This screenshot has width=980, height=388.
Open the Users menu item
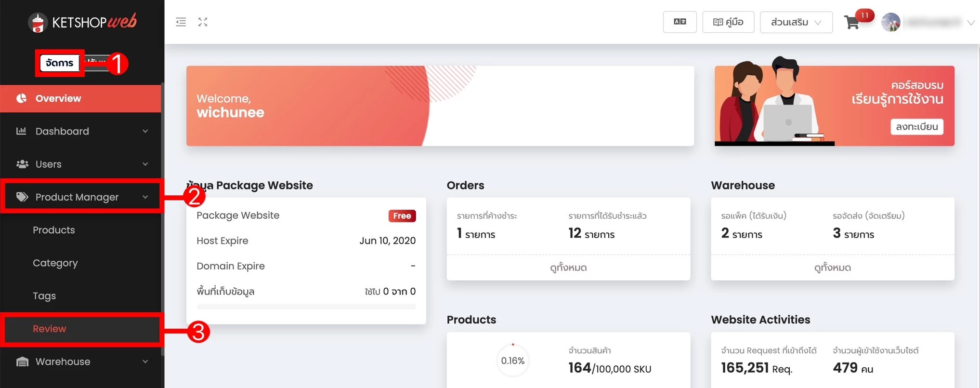pyautogui.click(x=80, y=164)
